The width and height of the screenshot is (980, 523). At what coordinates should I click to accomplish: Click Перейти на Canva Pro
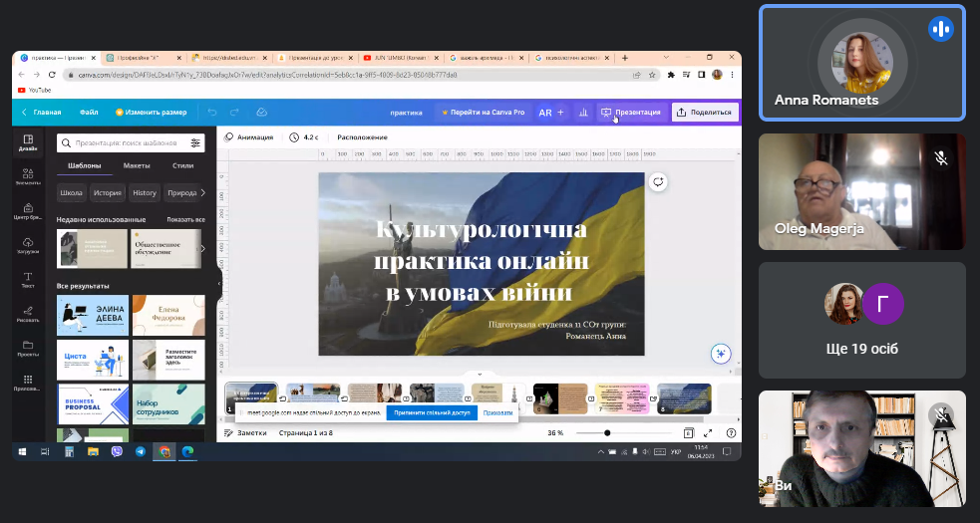pyautogui.click(x=484, y=113)
